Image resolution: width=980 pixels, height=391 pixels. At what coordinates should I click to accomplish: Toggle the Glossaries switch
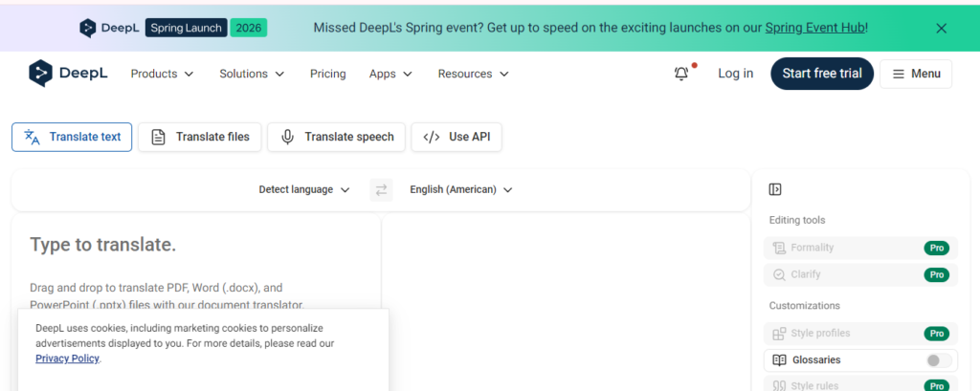pyautogui.click(x=938, y=360)
